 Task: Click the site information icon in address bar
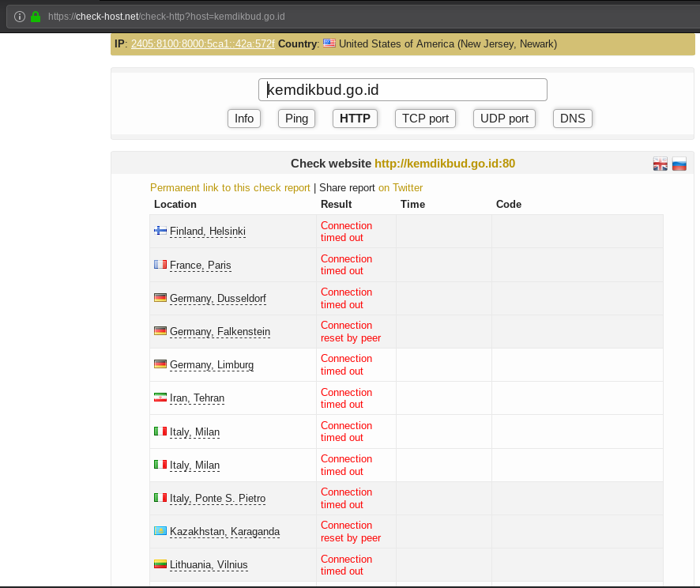click(x=20, y=17)
